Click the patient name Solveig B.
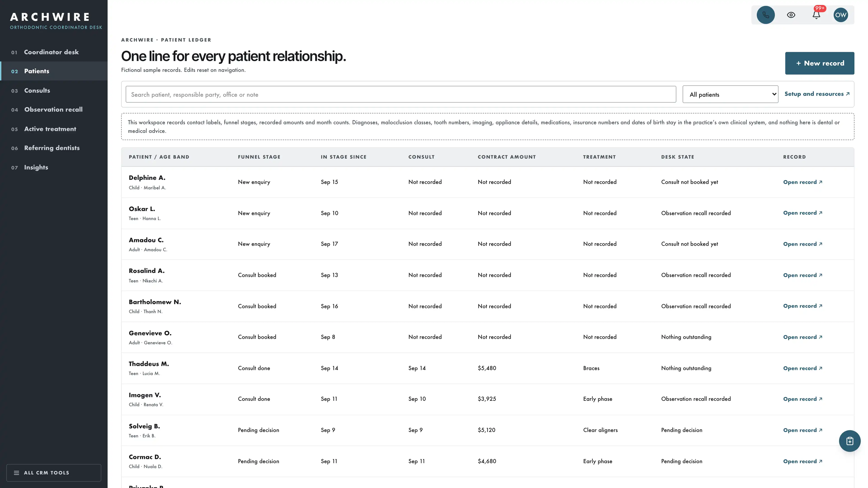 (x=144, y=426)
